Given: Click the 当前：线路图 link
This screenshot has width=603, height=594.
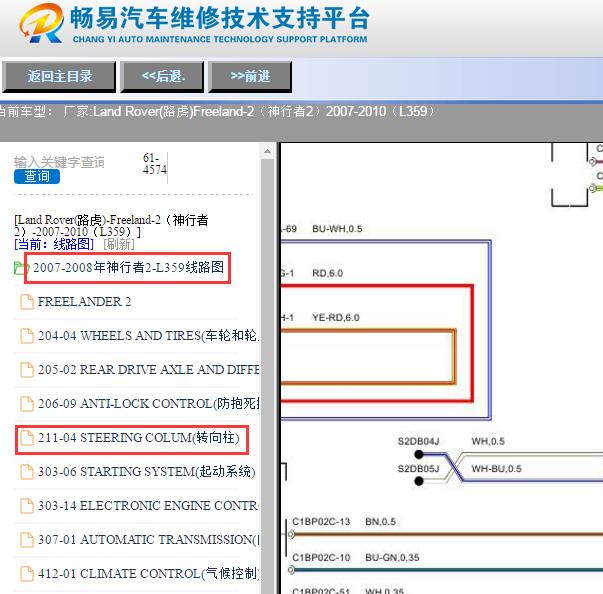Looking at the screenshot, I should coord(54,244).
